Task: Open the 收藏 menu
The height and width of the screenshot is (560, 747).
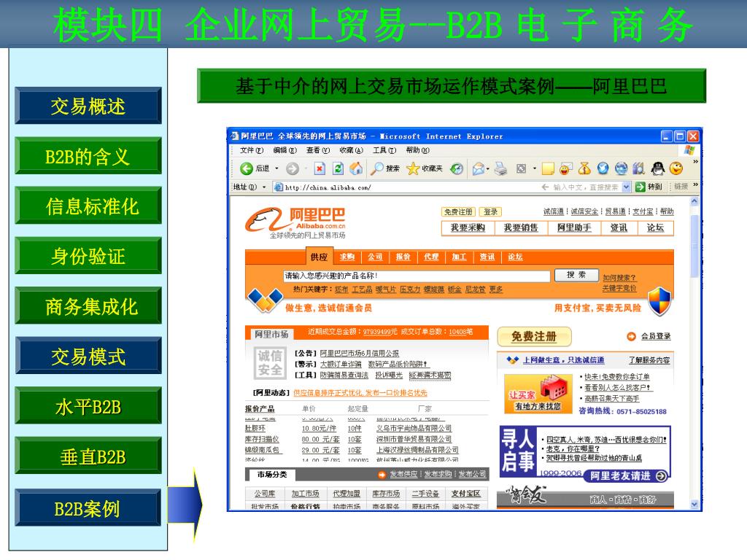Action: (351, 150)
